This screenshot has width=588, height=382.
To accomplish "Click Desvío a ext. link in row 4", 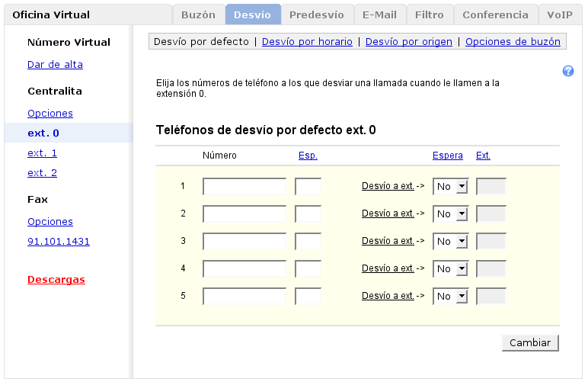I will point(388,268).
